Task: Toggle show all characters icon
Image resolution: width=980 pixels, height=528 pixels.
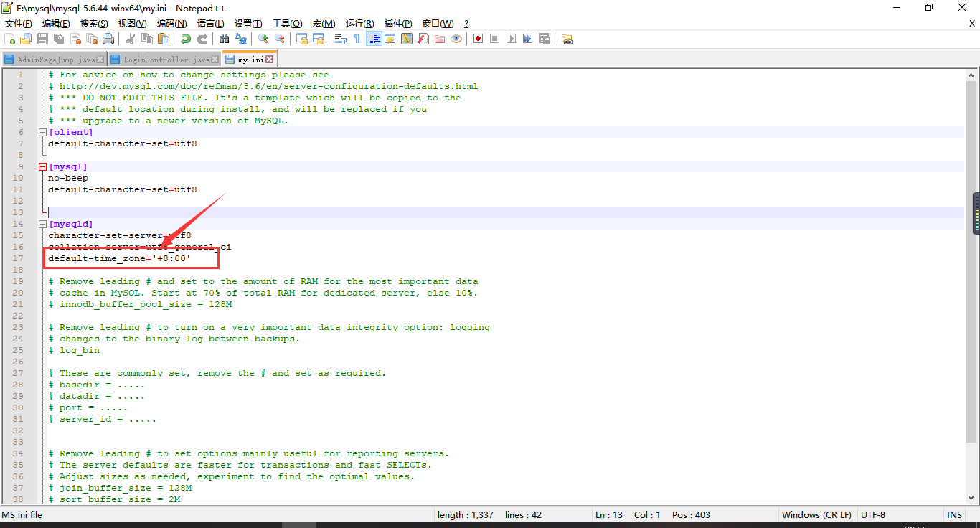Action: [357, 39]
